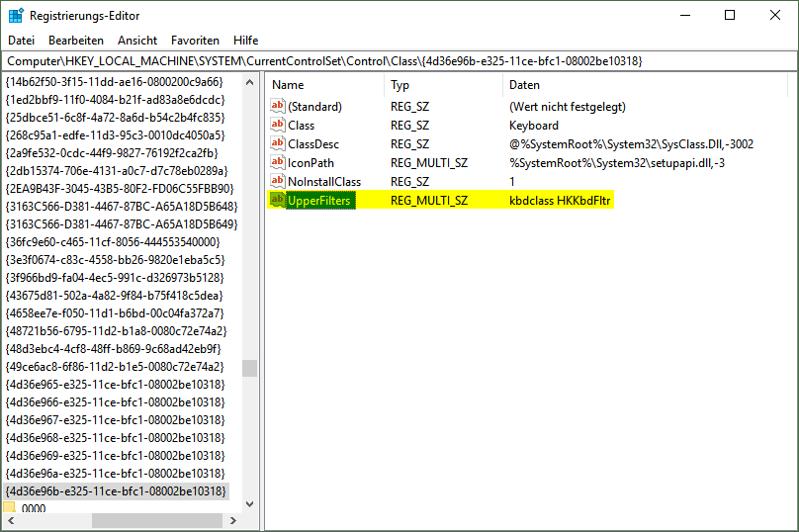Click the UpperFilters value name
The height and width of the screenshot is (532, 799).
319,201
